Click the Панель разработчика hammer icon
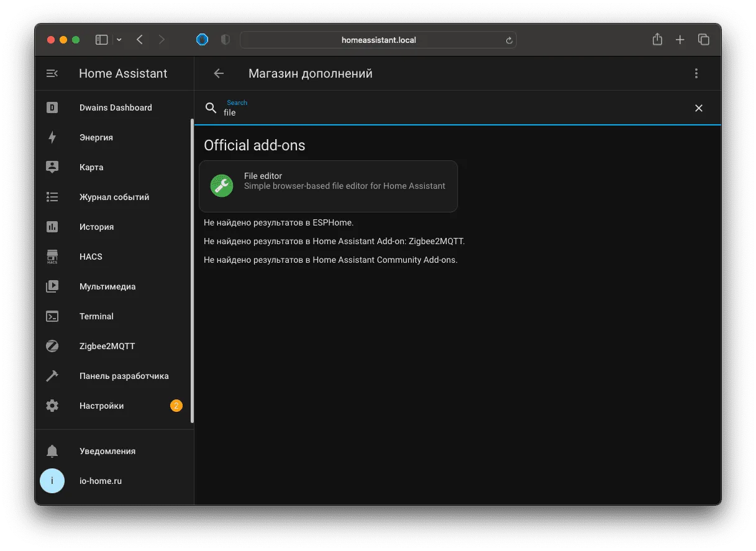The width and height of the screenshot is (756, 551). (x=52, y=376)
